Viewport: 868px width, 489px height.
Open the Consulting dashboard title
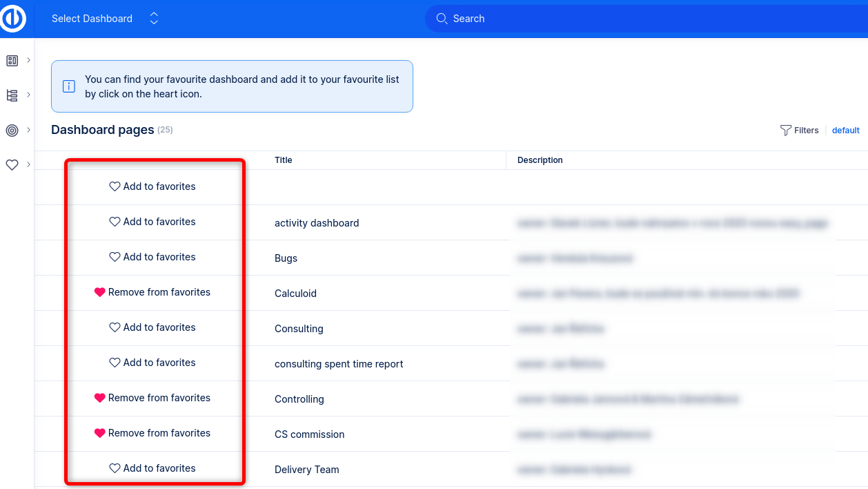[x=299, y=329]
